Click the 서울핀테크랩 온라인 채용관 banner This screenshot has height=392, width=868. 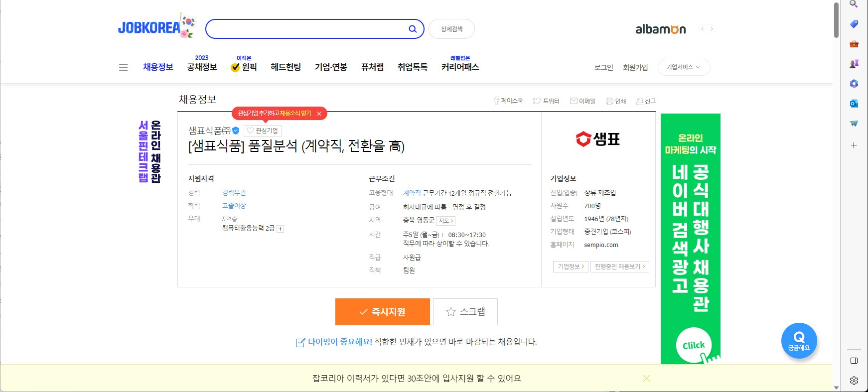[x=149, y=151]
